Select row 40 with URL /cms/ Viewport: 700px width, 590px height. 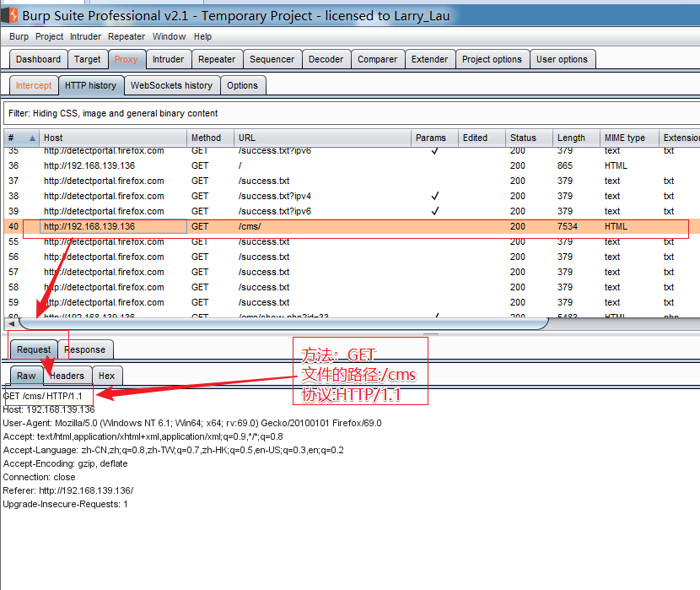(352, 226)
